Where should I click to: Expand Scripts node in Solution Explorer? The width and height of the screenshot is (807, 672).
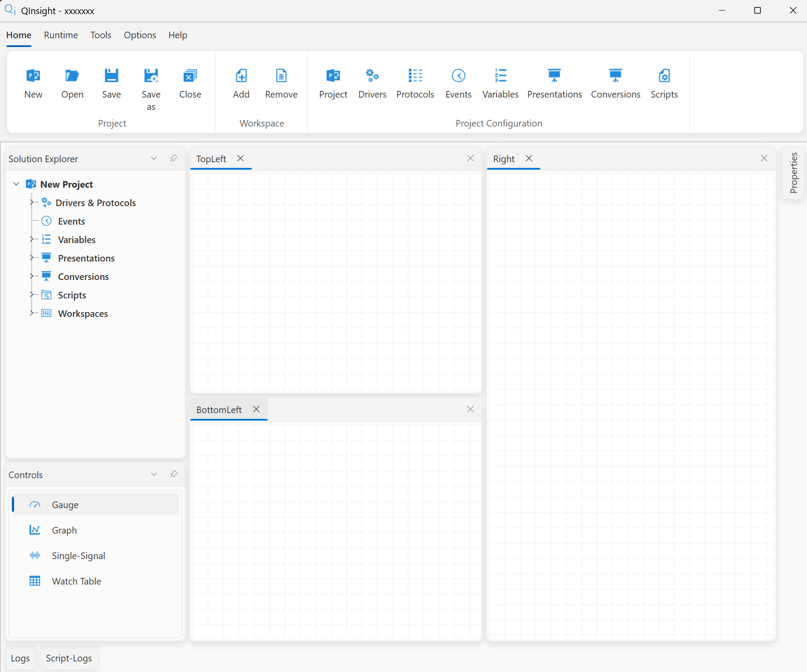click(x=31, y=294)
